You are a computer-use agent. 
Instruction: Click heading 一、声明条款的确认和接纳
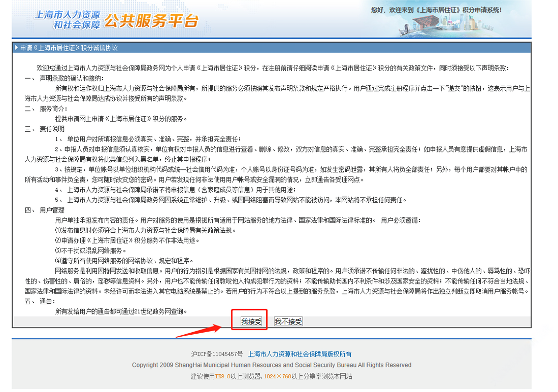pos(64,78)
